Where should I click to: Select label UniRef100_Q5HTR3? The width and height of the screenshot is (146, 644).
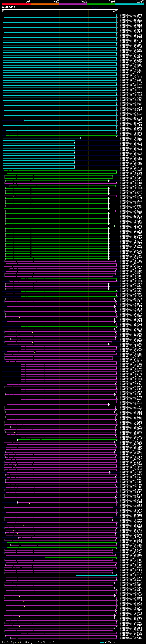point(131,585)
